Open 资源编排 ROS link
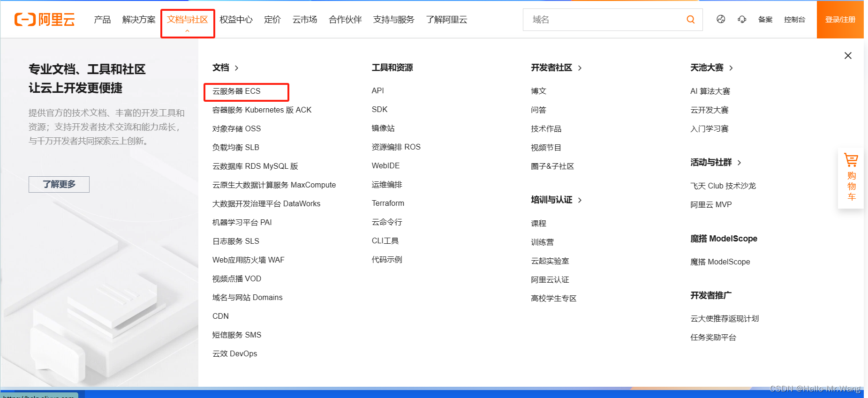Screen dimensions: 868x398 pos(396,147)
